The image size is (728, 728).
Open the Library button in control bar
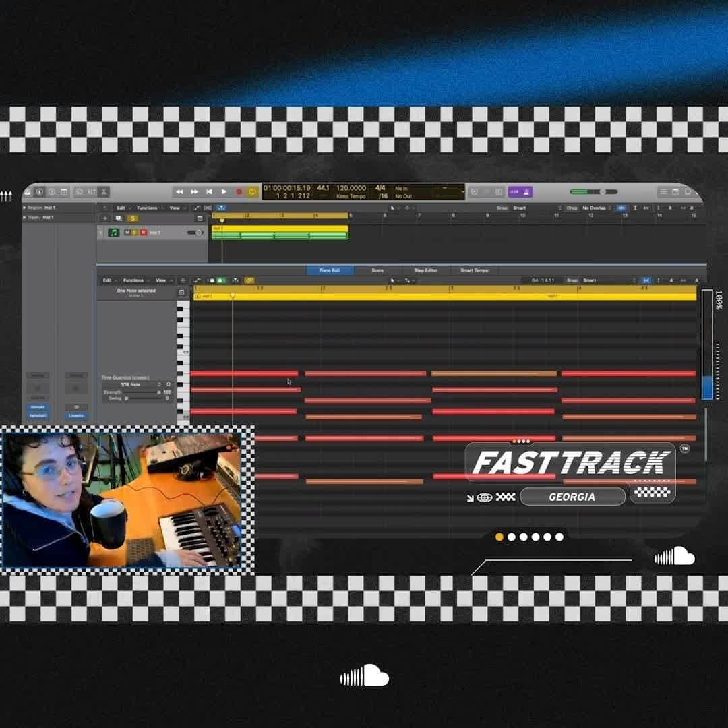(28, 191)
